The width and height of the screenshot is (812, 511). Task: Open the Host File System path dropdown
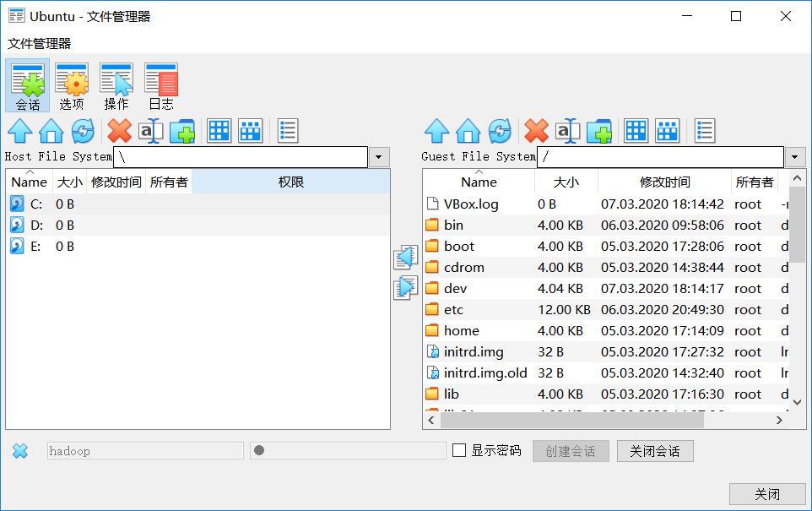[378, 156]
